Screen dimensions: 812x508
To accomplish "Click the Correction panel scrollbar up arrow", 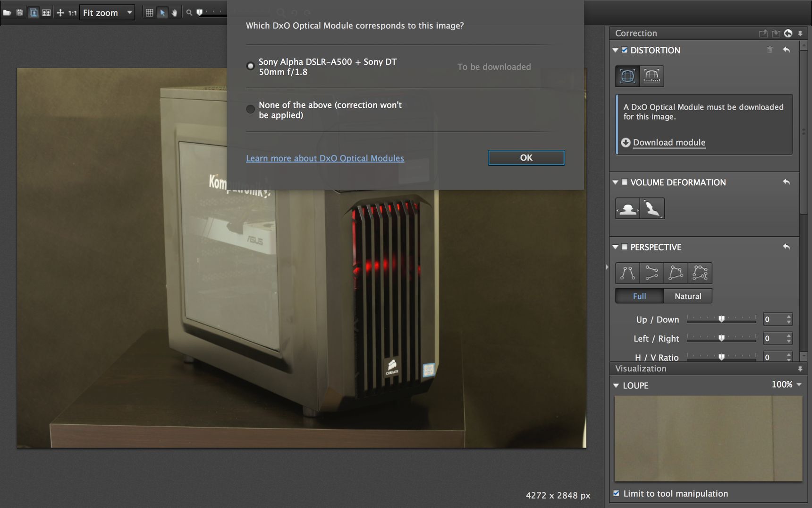I will tap(804, 45).
